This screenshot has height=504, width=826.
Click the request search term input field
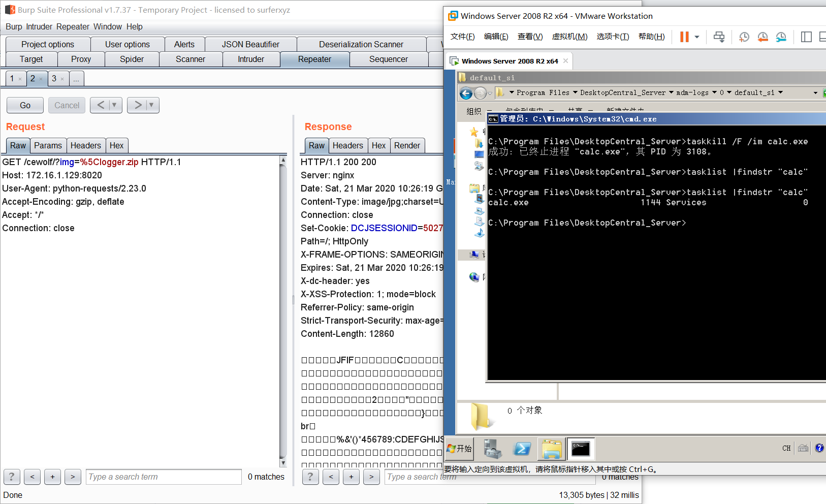(164, 477)
